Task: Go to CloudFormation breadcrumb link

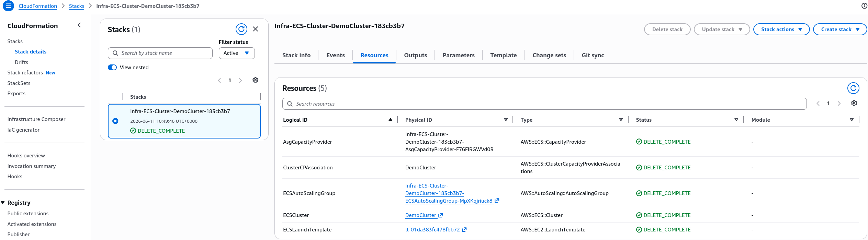Action: pyautogui.click(x=38, y=6)
